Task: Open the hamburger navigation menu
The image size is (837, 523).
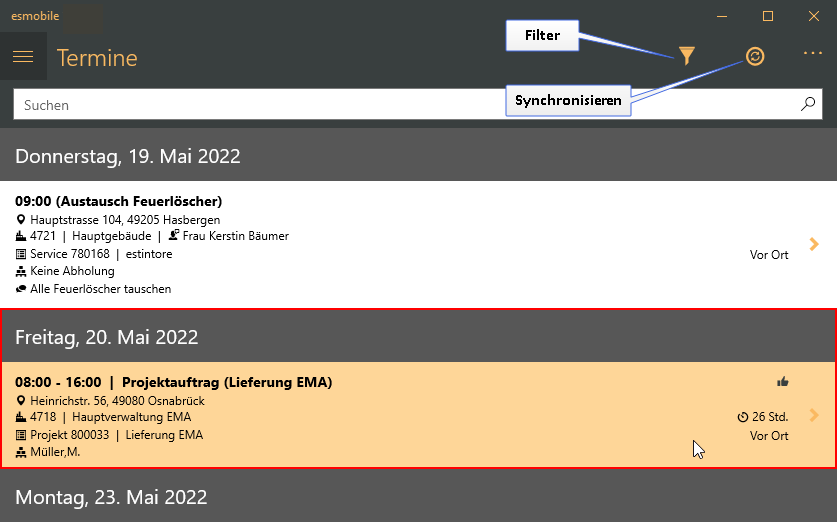Action: 23,57
